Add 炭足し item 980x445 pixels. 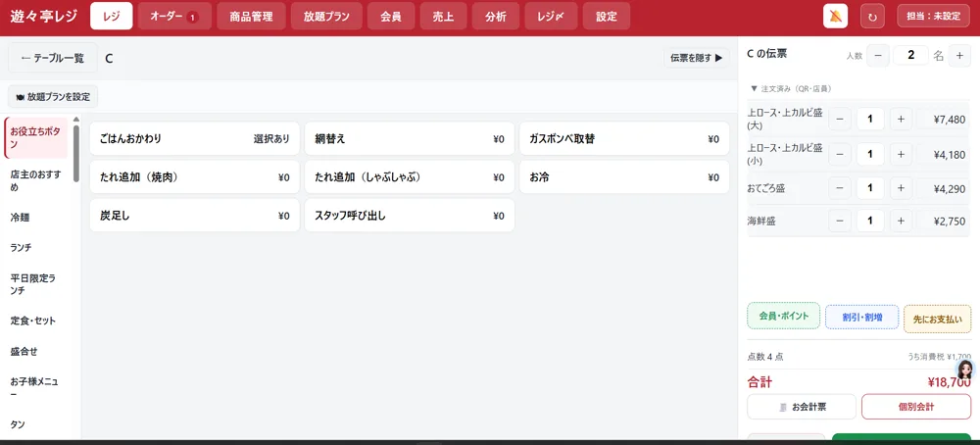[x=194, y=216]
